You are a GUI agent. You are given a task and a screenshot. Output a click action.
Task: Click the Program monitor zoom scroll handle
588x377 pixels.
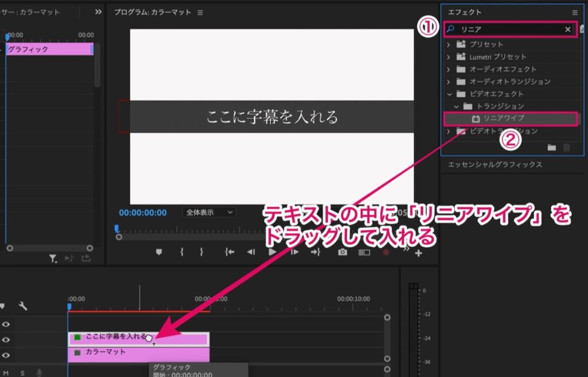coord(119,237)
